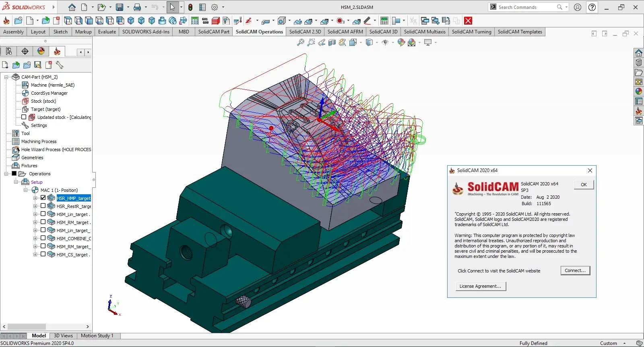Click the Home icon in top toolbar
Screen dimensions: 644x347
click(x=72, y=7)
